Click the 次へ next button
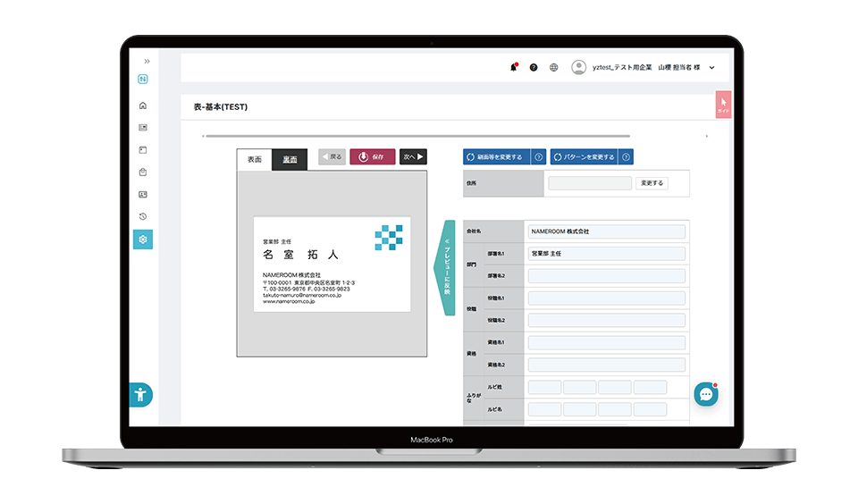 pyautogui.click(x=413, y=156)
